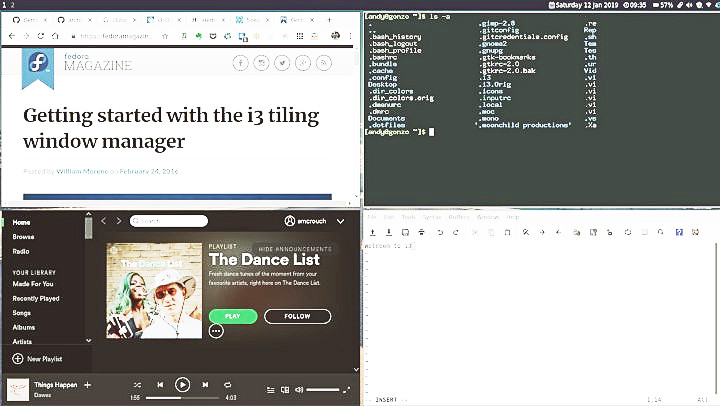Viewport: 720px width, 406px height.
Task: Open Browse in the Spotify sidebar
Action: 23,237
